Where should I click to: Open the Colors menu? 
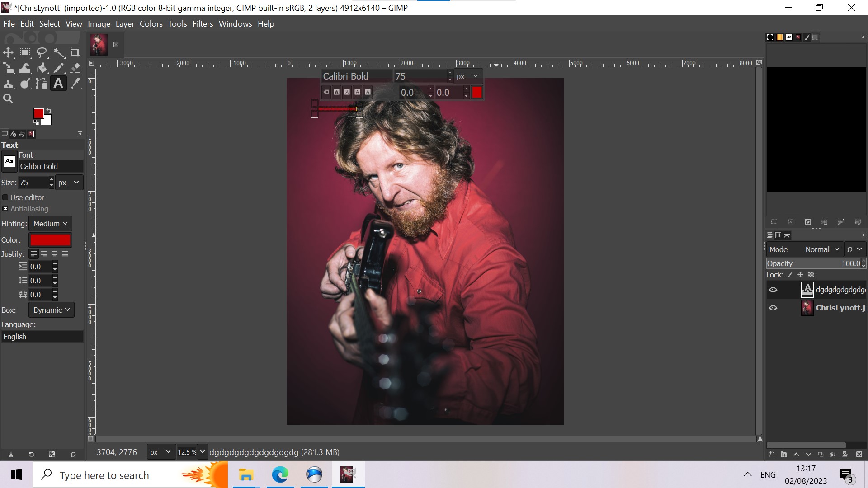[151, 24]
